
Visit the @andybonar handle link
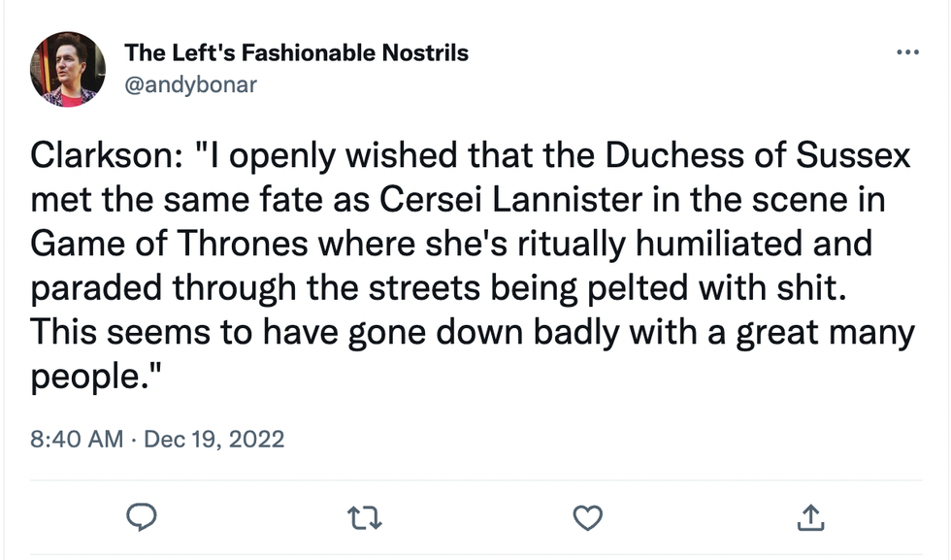190,84
